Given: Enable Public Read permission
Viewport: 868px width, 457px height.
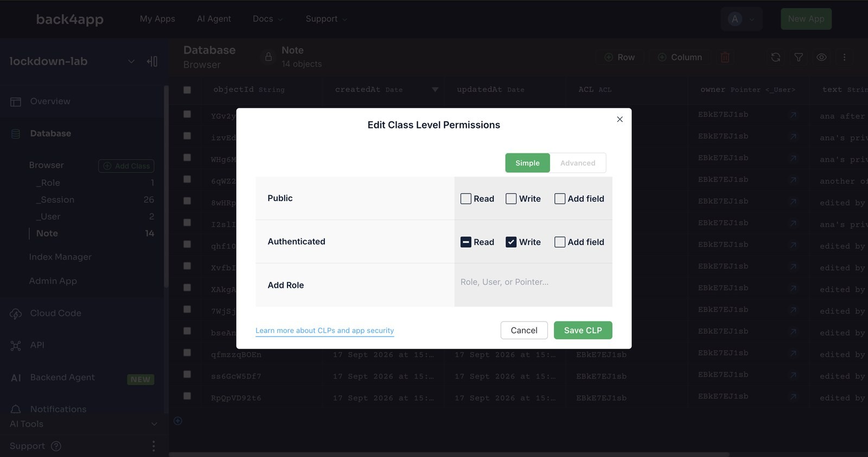Looking at the screenshot, I should point(465,199).
